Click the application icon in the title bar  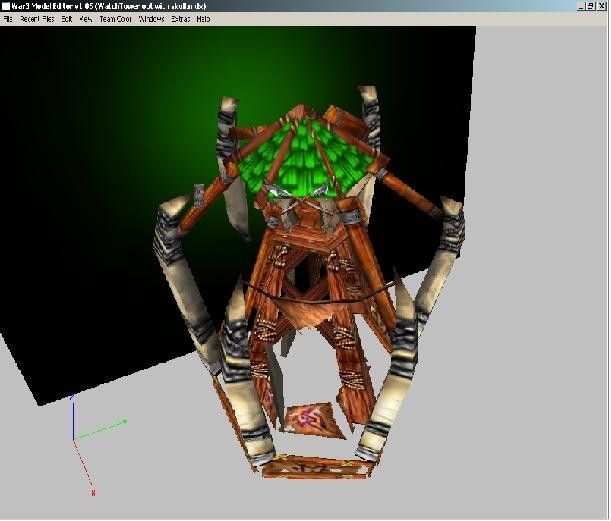click(6, 6)
